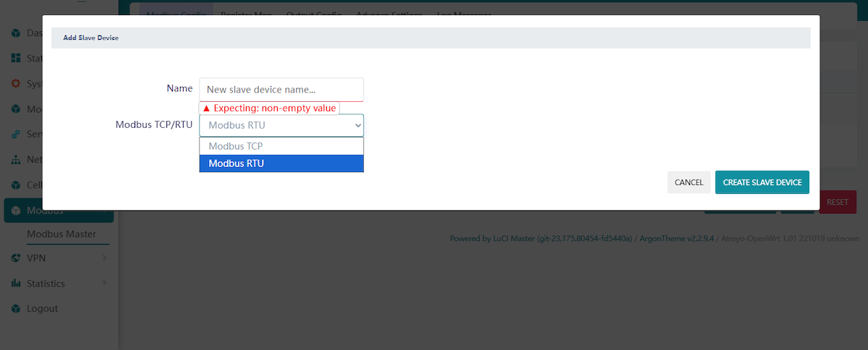Click the Statistics bar-chart icon
868x350 pixels.
pyautogui.click(x=16, y=283)
